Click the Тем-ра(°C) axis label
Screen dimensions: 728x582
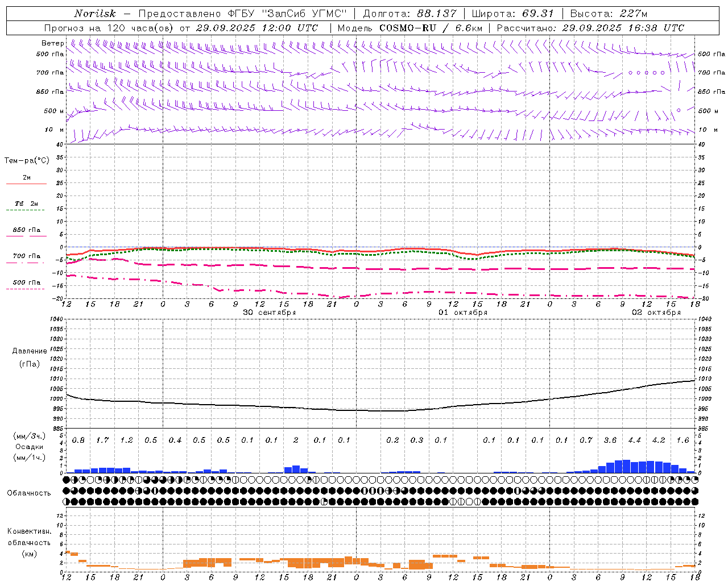pos(27,161)
